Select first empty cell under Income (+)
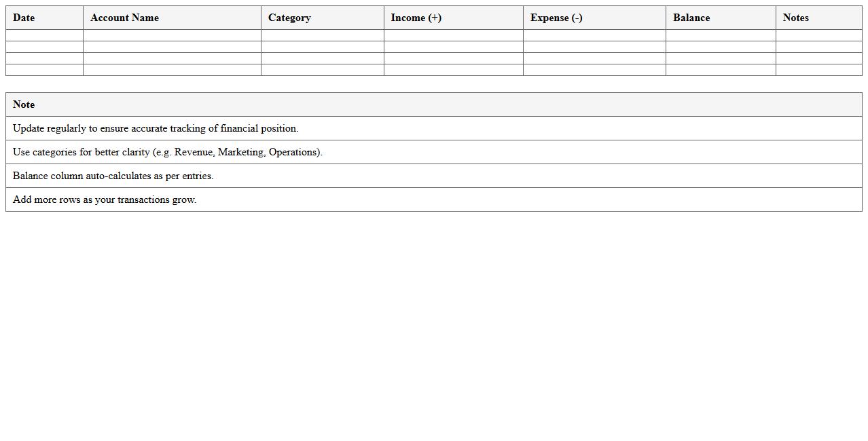Screen dimensions: 868x441 click(x=453, y=35)
